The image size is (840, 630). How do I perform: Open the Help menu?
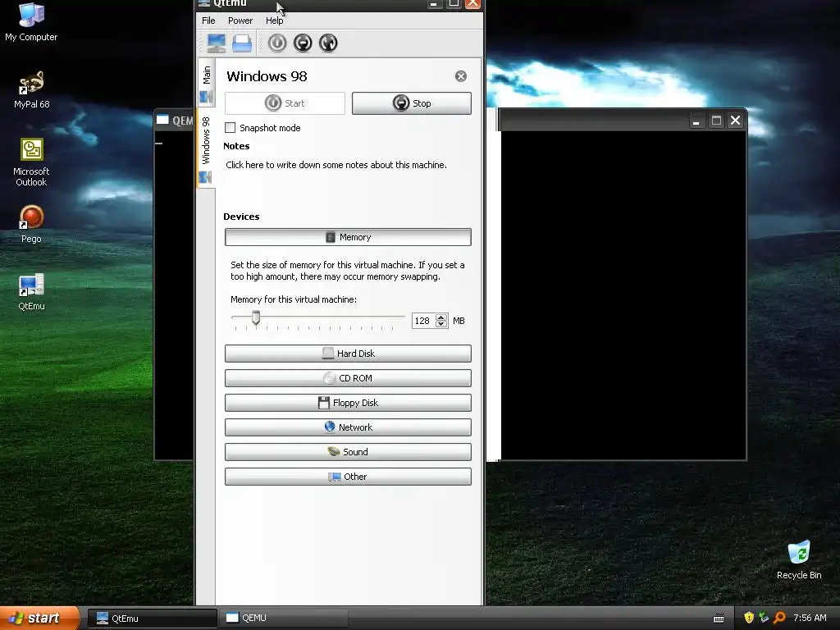click(274, 21)
